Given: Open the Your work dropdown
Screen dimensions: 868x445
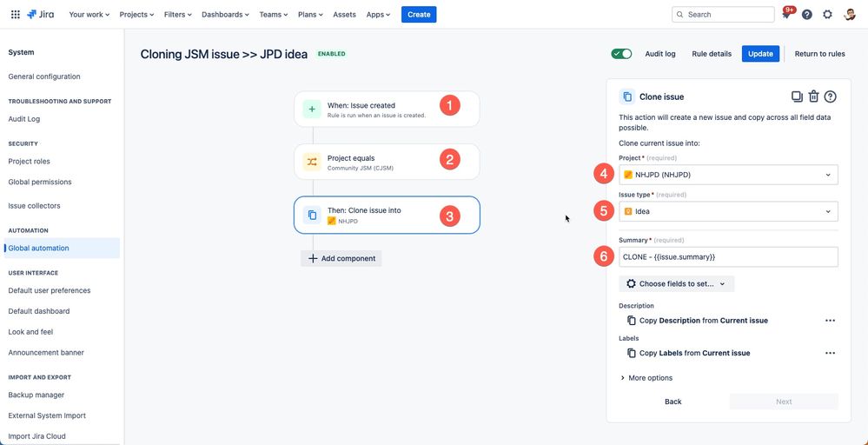Looking at the screenshot, I should tap(89, 15).
